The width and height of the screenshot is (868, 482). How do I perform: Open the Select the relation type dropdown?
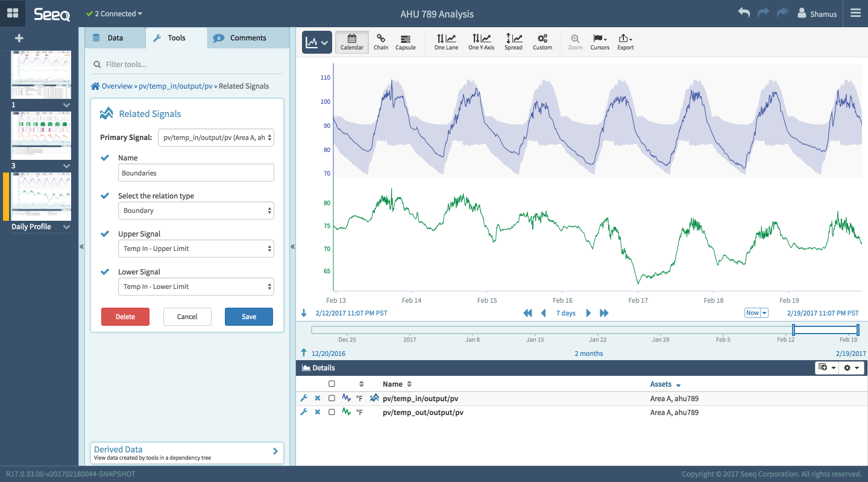coord(196,210)
